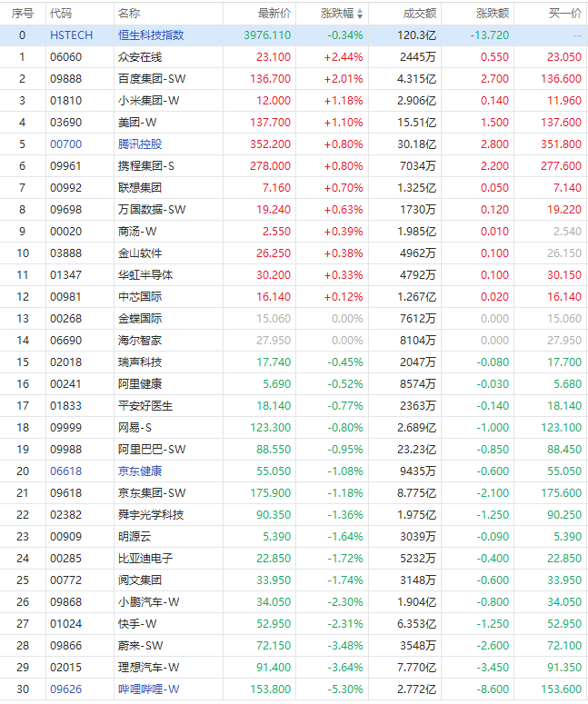
Task: Select 阿里健康 row name
Action: [x=140, y=384]
